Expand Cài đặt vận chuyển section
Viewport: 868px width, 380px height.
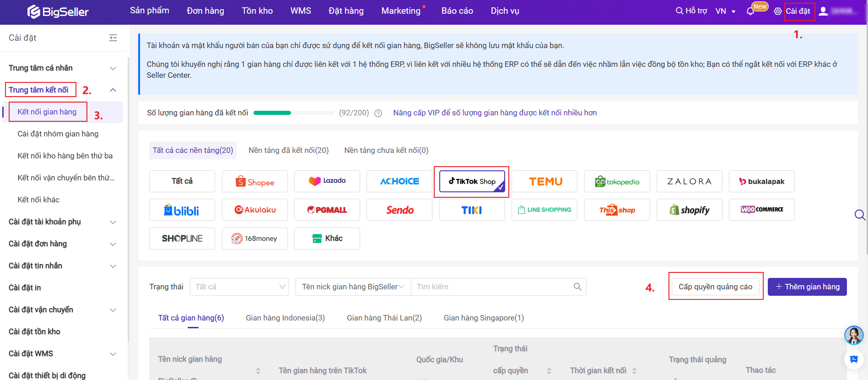point(113,310)
